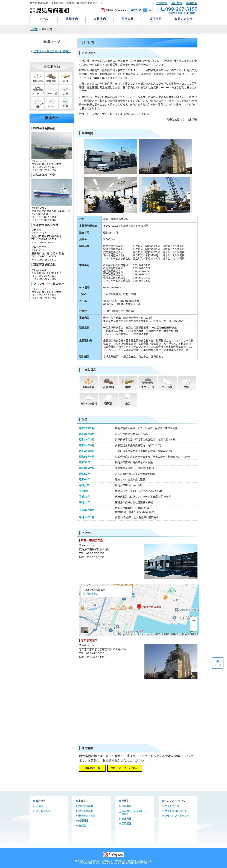Open サイト利用について link in the footer
This screenshot has width=227, height=868.
pos(175,811)
